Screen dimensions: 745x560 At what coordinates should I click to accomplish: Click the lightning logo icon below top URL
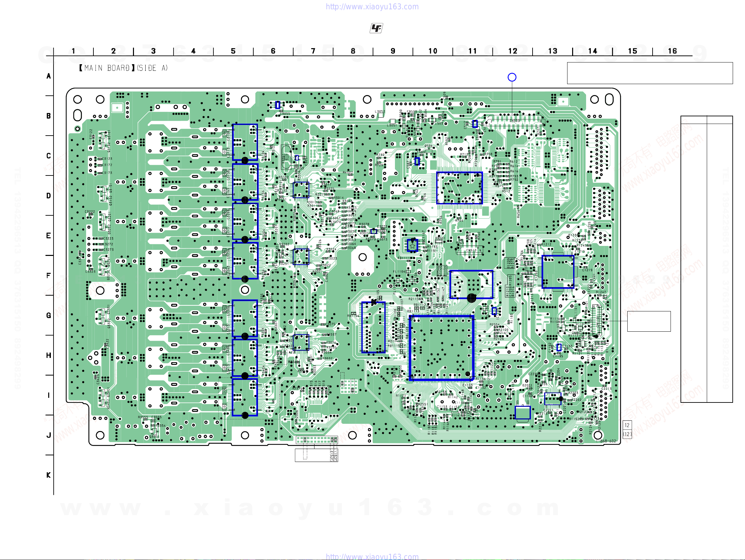pyautogui.click(x=376, y=28)
